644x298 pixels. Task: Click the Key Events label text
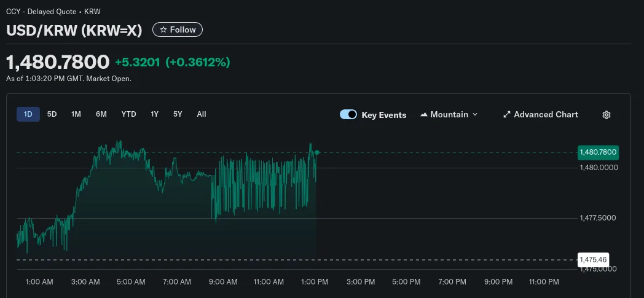[383, 115]
